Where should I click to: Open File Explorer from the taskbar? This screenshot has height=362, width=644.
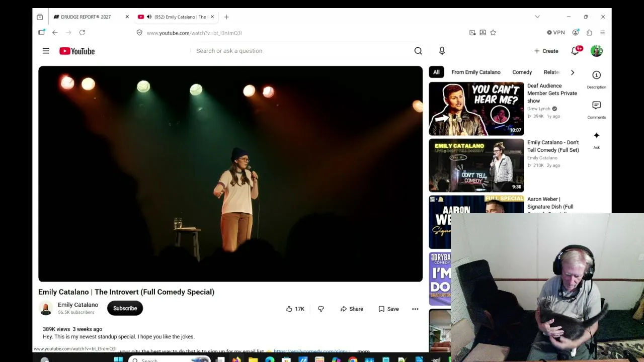point(253,359)
